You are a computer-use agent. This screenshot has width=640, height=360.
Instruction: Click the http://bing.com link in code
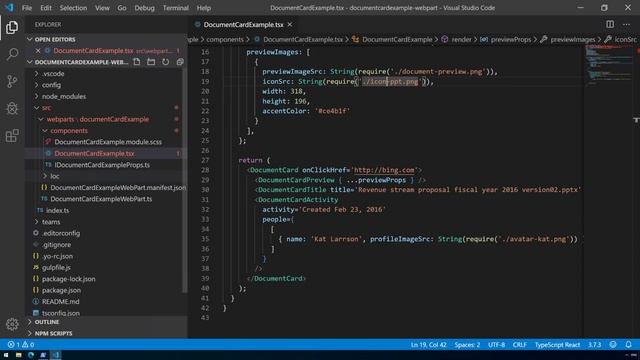pos(384,170)
